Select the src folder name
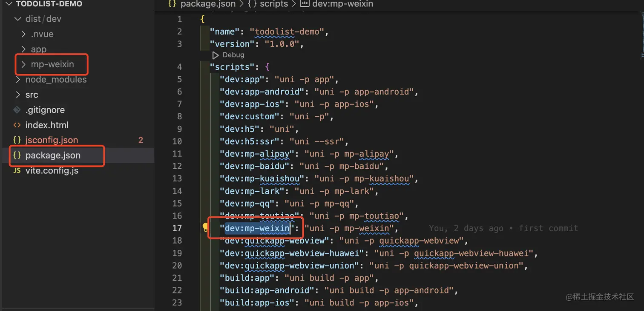Image resolution: width=644 pixels, height=311 pixels. pos(32,95)
